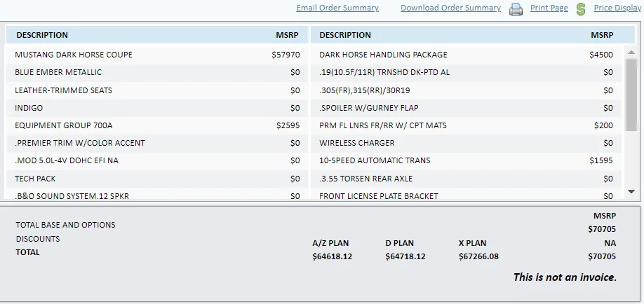This screenshot has width=644, height=304.
Task: Click .B&O SOUND SYSTEM.12 SPKR text
Action: tap(72, 196)
